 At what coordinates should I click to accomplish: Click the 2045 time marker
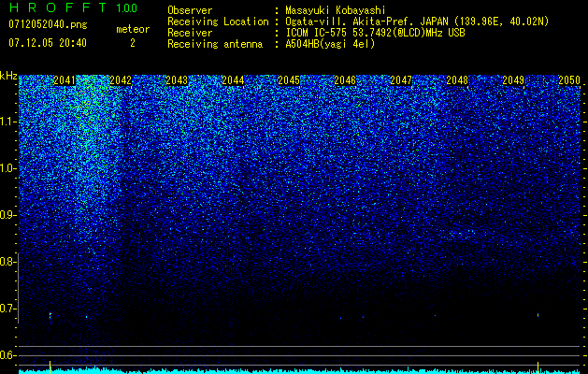click(x=289, y=80)
